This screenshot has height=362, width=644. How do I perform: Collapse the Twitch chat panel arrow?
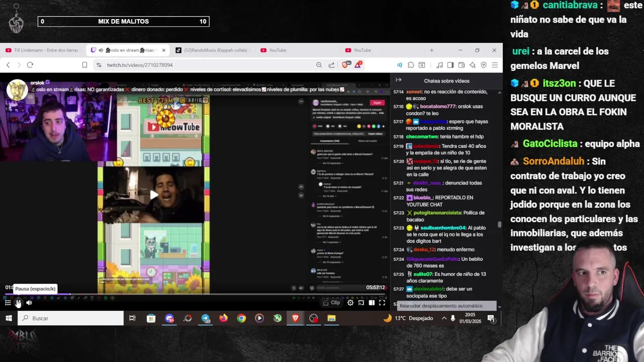coord(398,80)
